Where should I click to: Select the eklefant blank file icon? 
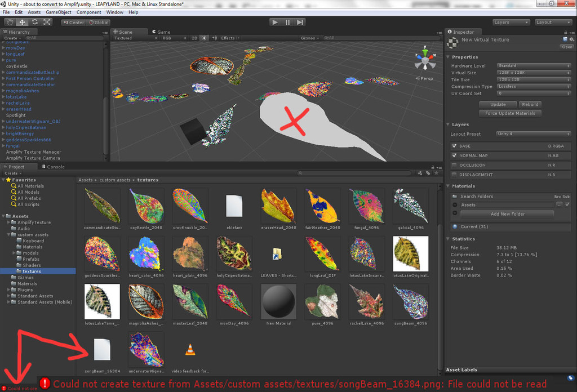pyautogui.click(x=234, y=206)
